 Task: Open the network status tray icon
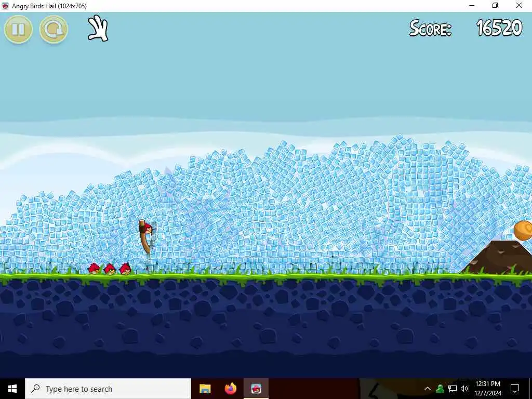(x=453, y=389)
